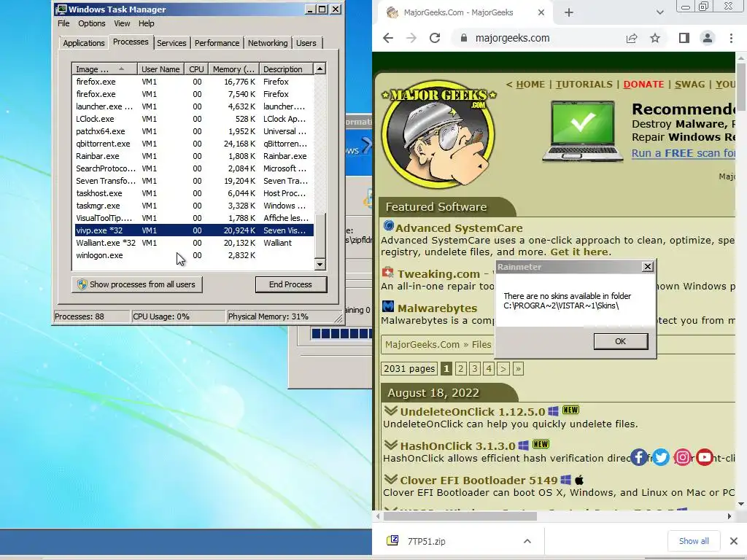Viewport: 747px width, 560px height.
Task: Click the 7TP51.zip download file icon
Action: 392,540
